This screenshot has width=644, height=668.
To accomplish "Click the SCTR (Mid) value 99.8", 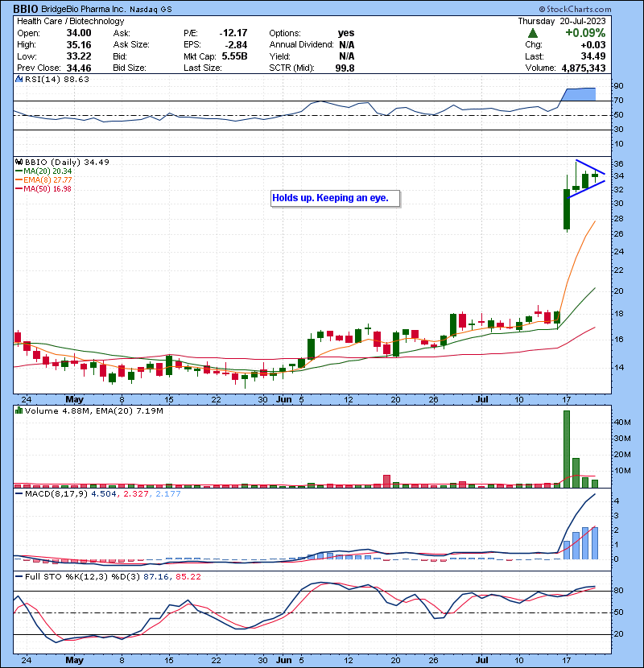I will [345, 68].
